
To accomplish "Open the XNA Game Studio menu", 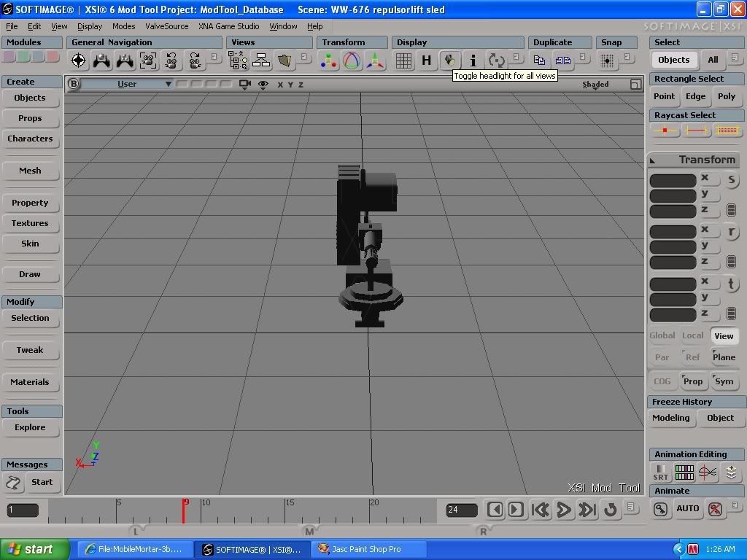I will point(228,26).
